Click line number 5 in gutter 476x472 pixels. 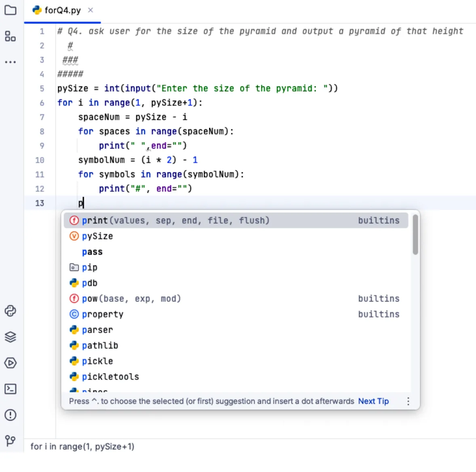(x=42, y=88)
